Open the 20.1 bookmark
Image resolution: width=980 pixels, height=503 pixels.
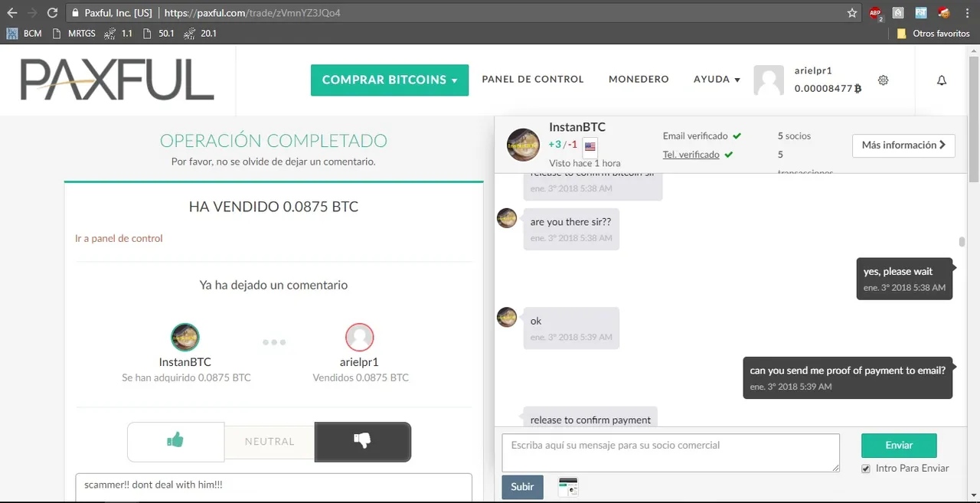[x=201, y=34]
